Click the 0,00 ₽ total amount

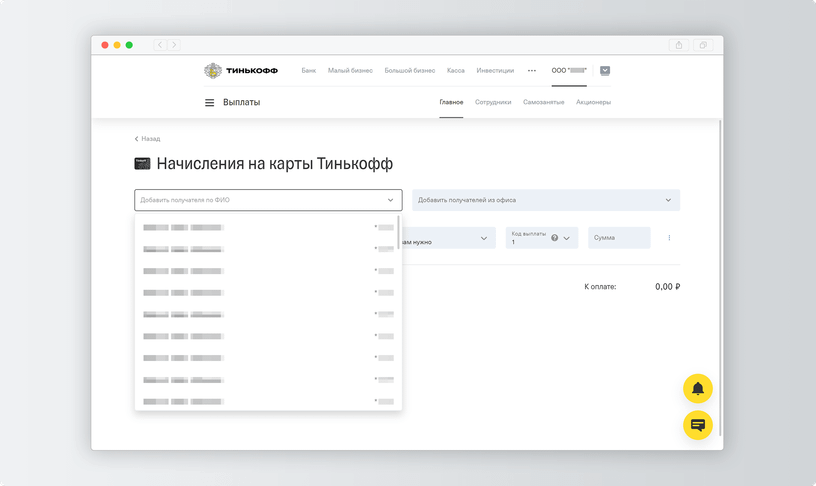click(668, 287)
